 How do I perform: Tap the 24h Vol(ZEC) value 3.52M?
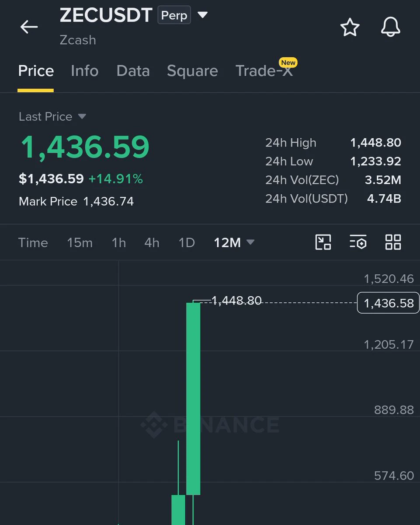(x=383, y=180)
